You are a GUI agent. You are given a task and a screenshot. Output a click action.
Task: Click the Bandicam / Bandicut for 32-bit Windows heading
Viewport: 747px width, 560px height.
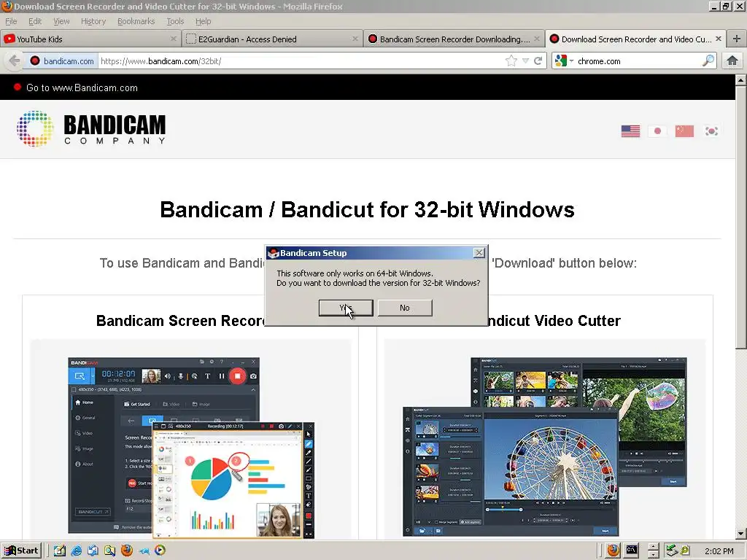(368, 209)
